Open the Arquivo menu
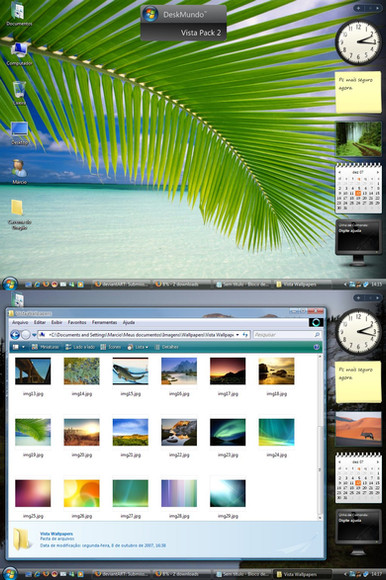This screenshot has width=386, height=580. (x=20, y=322)
